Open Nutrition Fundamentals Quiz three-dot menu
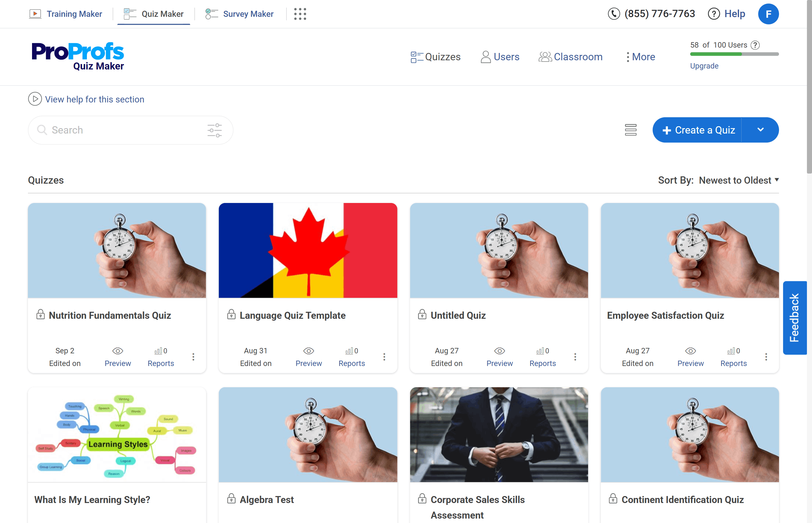 click(193, 356)
